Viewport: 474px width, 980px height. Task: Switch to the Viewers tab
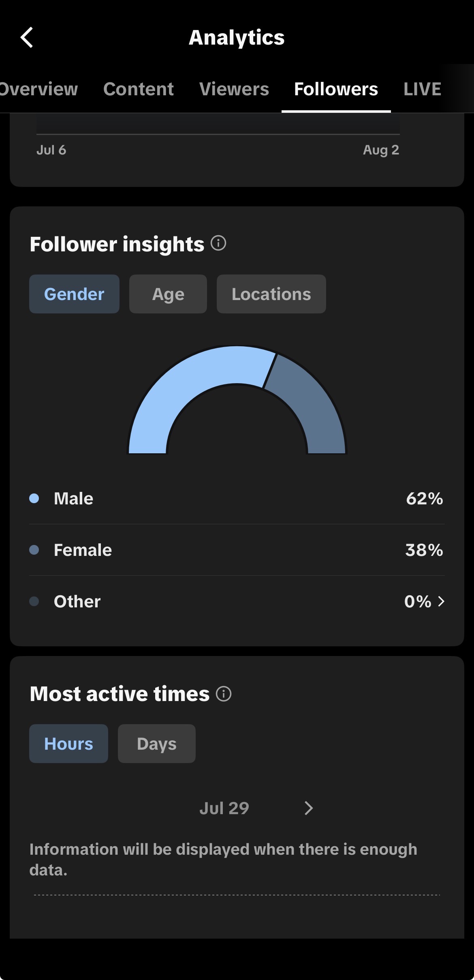tap(234, 89)
